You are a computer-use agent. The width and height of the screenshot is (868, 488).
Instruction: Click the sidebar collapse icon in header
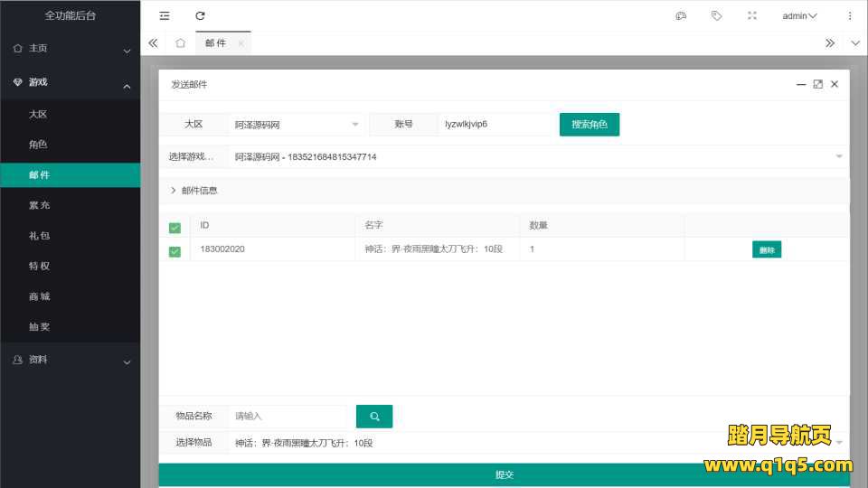click(x=164, y=15)
